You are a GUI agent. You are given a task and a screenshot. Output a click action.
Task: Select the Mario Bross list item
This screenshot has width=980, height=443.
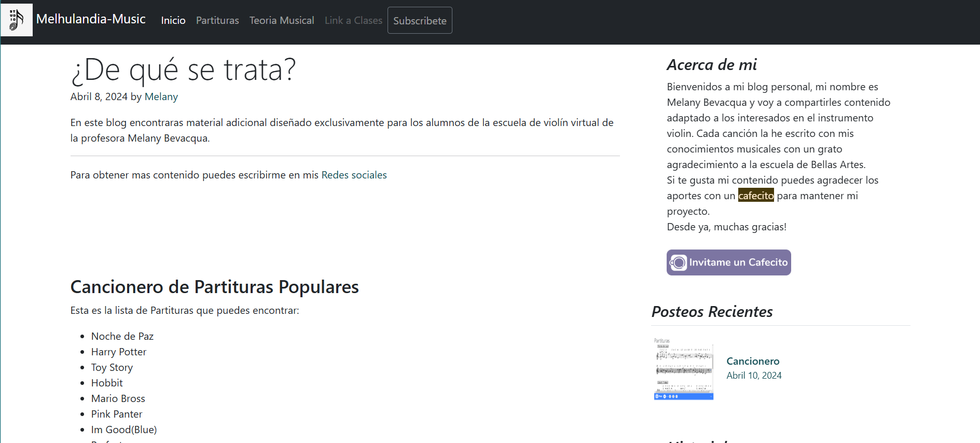[x=118, y=398]
